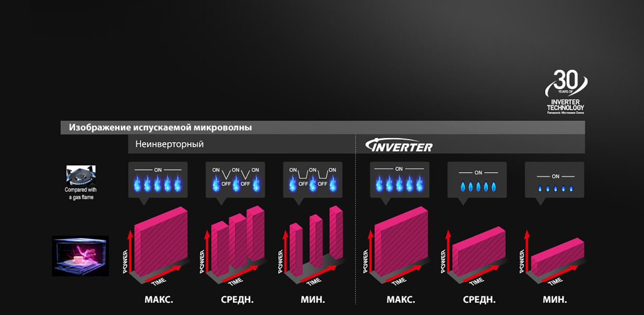Select the "Неинверторный" section label
The image size is (644, 315).
[x=169, y=144]
